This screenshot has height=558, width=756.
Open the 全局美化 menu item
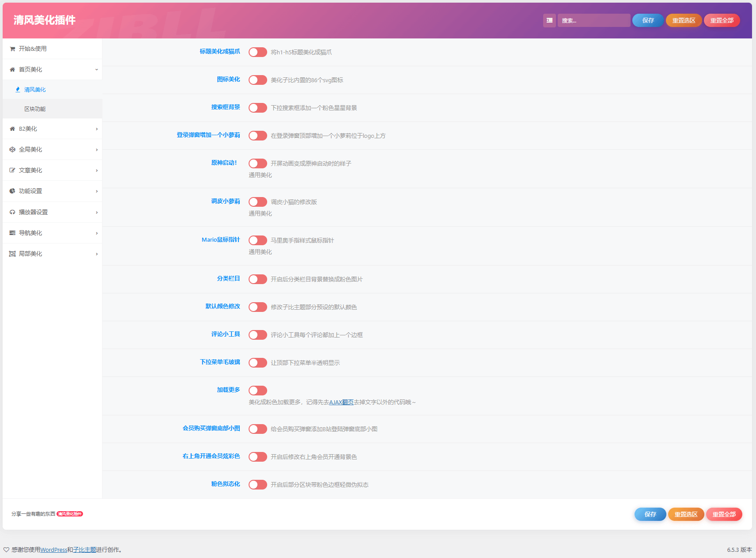pyautogui.click(x=52, y=150)
